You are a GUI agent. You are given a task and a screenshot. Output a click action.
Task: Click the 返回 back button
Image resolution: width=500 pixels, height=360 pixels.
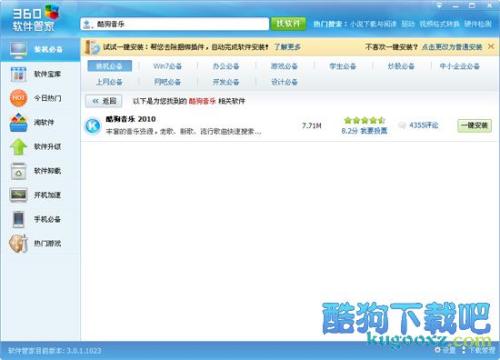[104, 101]
